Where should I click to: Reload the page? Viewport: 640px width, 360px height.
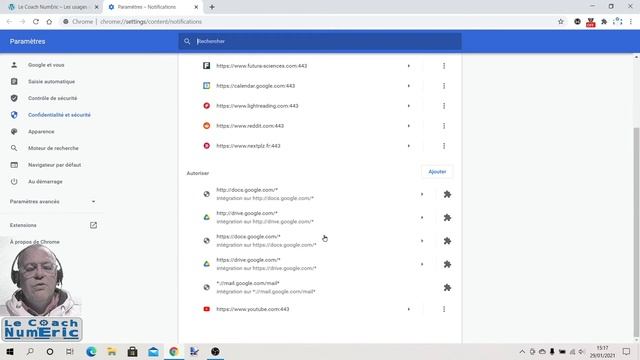coord(36,22)
